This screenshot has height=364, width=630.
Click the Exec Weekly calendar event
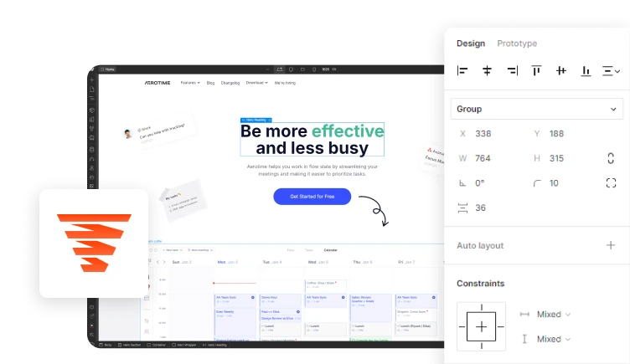click(x=235, y=322)
